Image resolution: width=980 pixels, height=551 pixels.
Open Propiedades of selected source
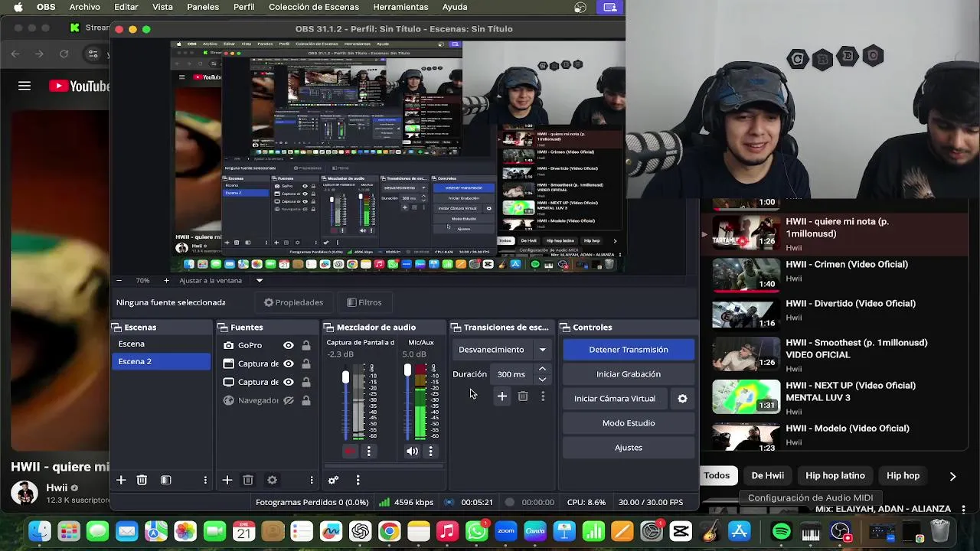293,302
